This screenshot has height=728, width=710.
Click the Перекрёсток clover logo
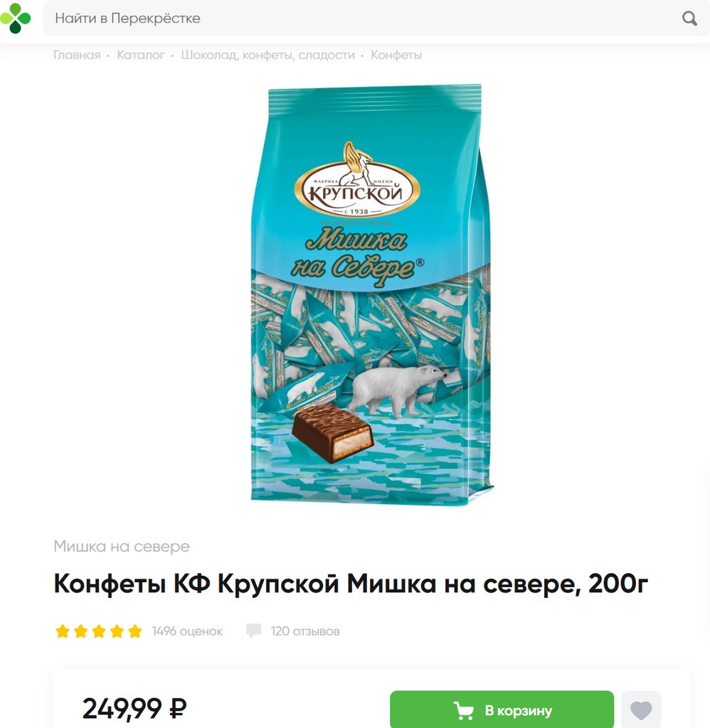point(16,18)
